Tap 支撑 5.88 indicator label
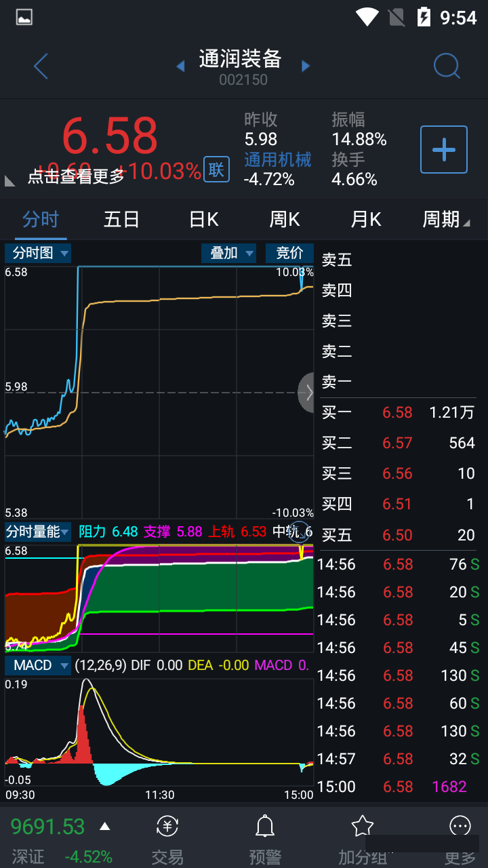Screen dimensions: 488x868 click(x=172, y=532)
